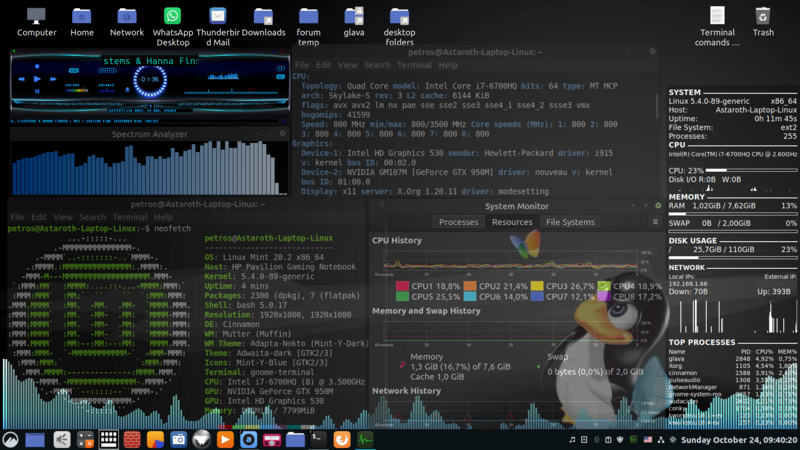Open Edit menu in neofetch terminal window
Screen dimensions: 800x450
click(39, 217)
